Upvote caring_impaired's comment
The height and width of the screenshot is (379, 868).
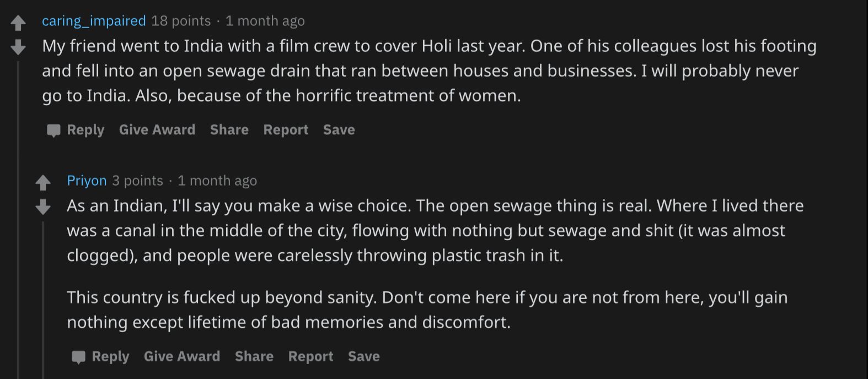(19, 21)
